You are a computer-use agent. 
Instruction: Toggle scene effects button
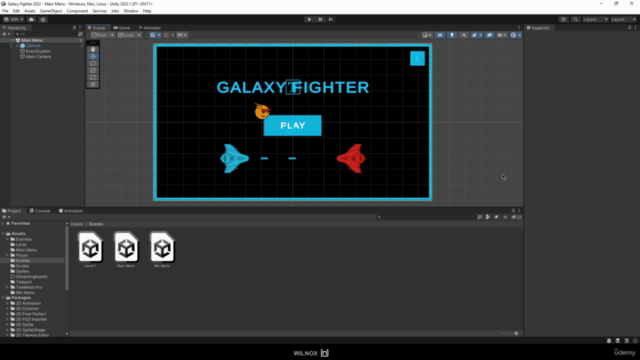(474, 35)
